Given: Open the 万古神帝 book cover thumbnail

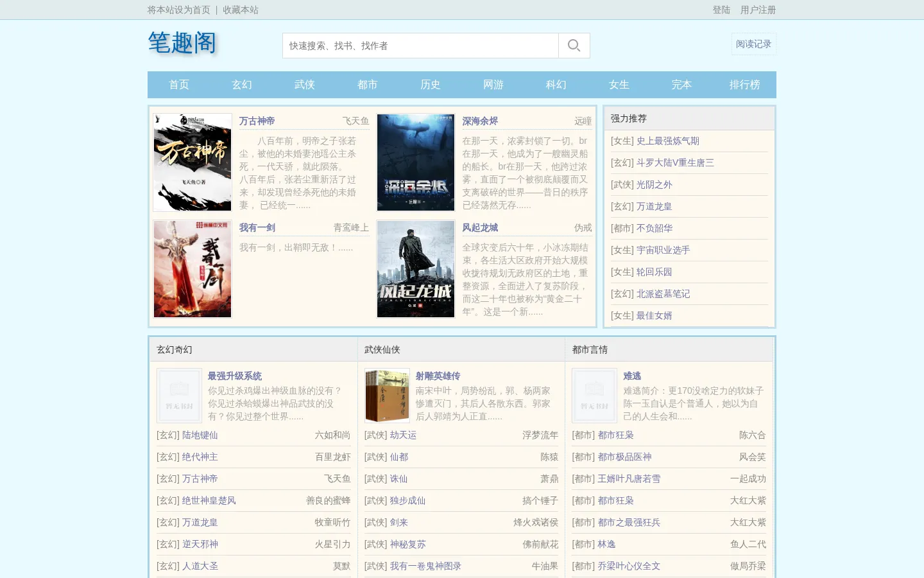Looking at the screenshot, I should [x=193, y=162].
